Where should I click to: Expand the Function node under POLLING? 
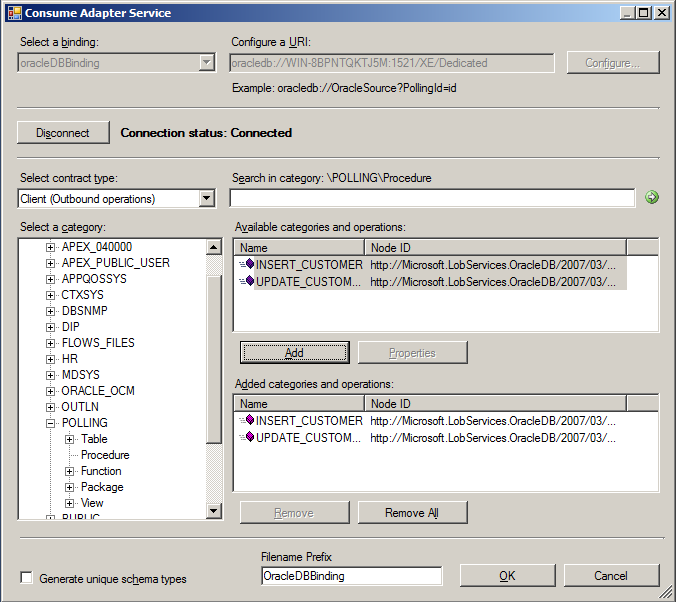[69, 471]
